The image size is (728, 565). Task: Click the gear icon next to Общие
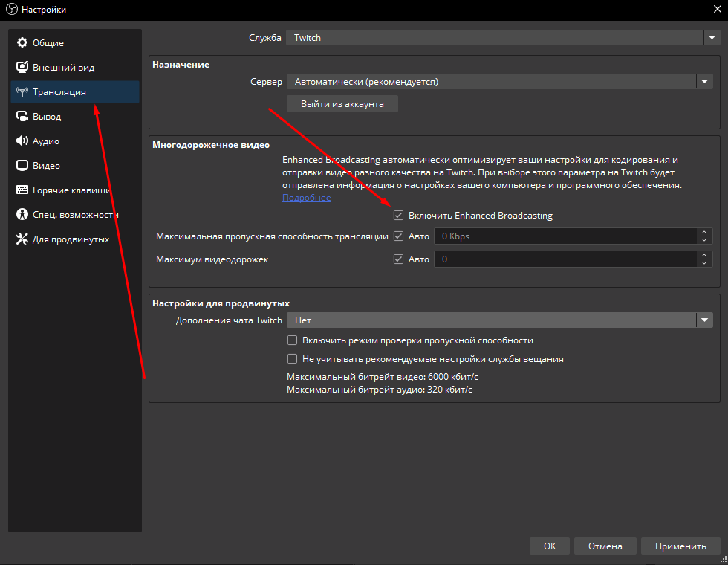click(x=22, y=43)
